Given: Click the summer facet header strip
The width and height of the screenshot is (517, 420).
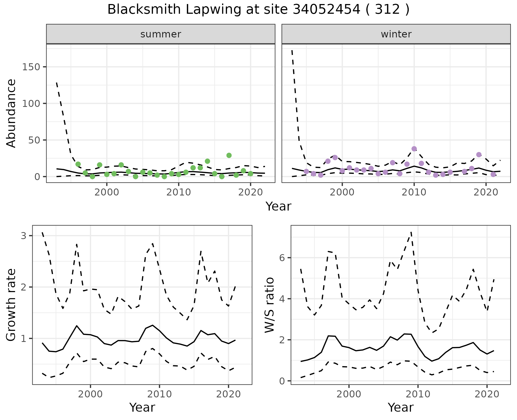Looking at the screenshot, I should pyautogui.click(x=160, y=34).
